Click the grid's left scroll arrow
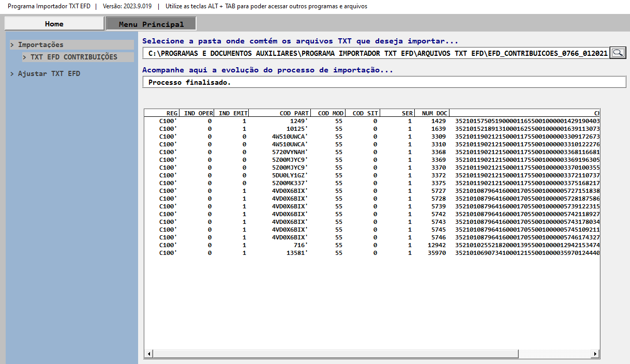630x364 pixels. (x=149, y=354)
